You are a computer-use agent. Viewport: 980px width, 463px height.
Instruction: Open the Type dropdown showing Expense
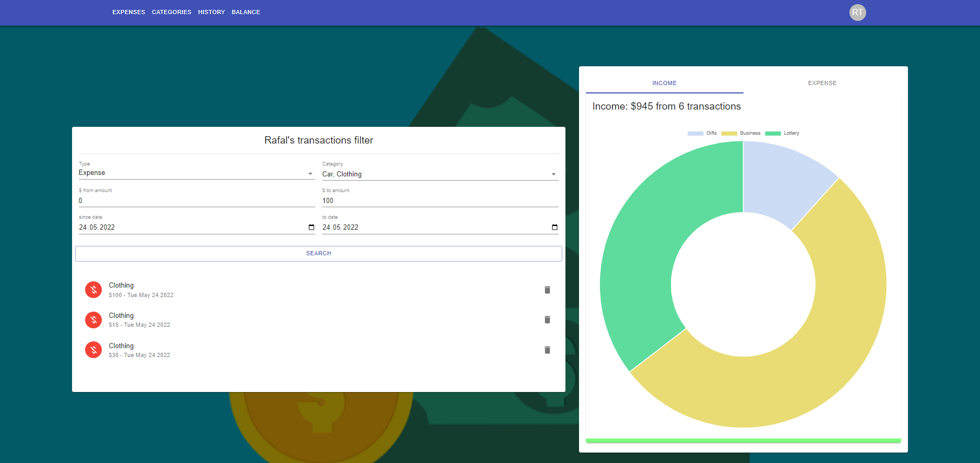[x=197, y=173]
